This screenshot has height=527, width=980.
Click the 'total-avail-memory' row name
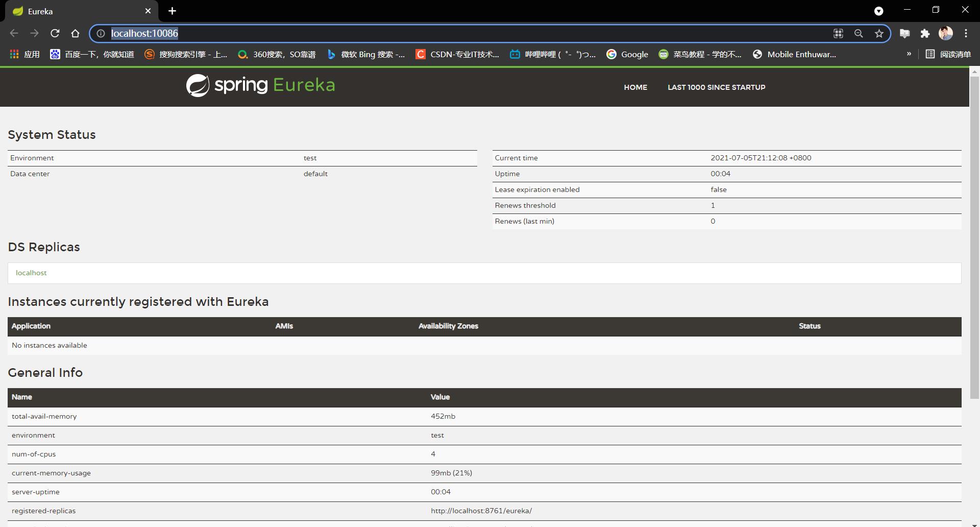click(44, 416)
